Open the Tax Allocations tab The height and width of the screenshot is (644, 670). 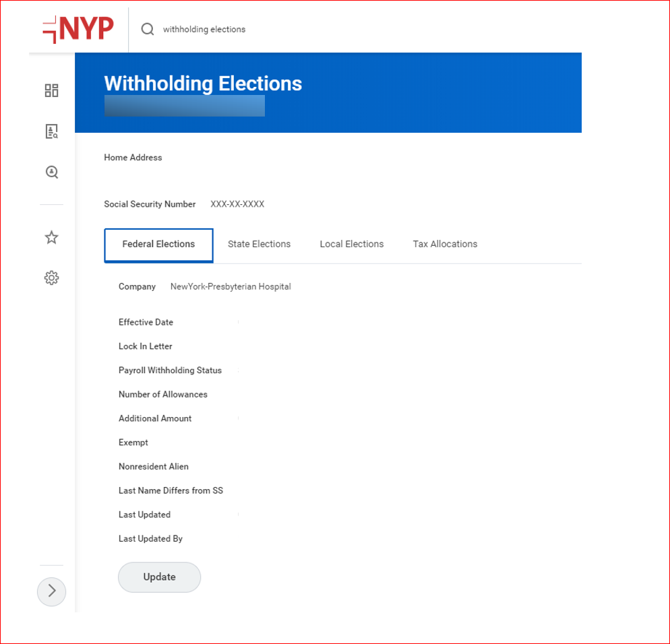click(x=445, y=245)
